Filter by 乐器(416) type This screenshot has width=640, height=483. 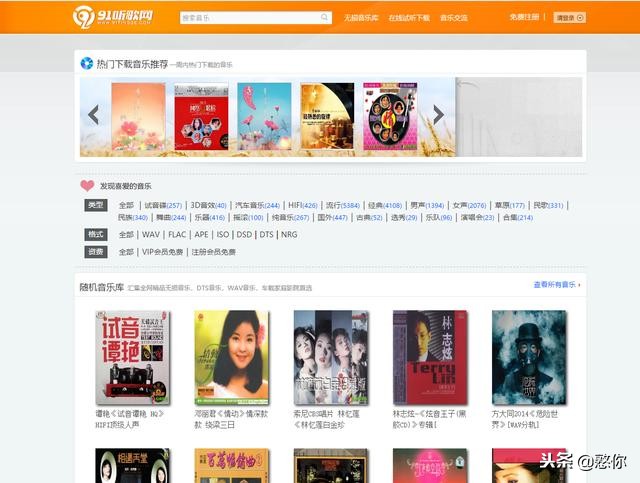[x=209, y=218]
